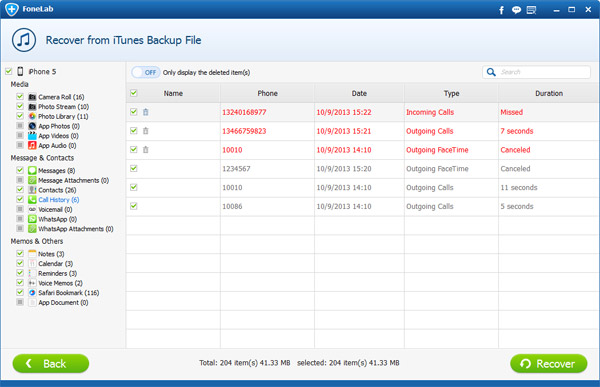
Task: Open the Safari Bookmark (116) category
Action: 68,292
